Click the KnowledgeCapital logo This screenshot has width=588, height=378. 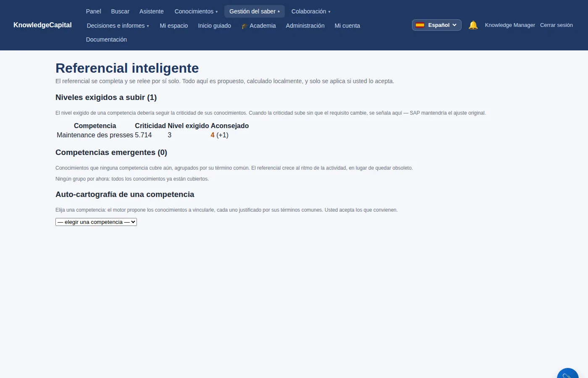(42, 25)
